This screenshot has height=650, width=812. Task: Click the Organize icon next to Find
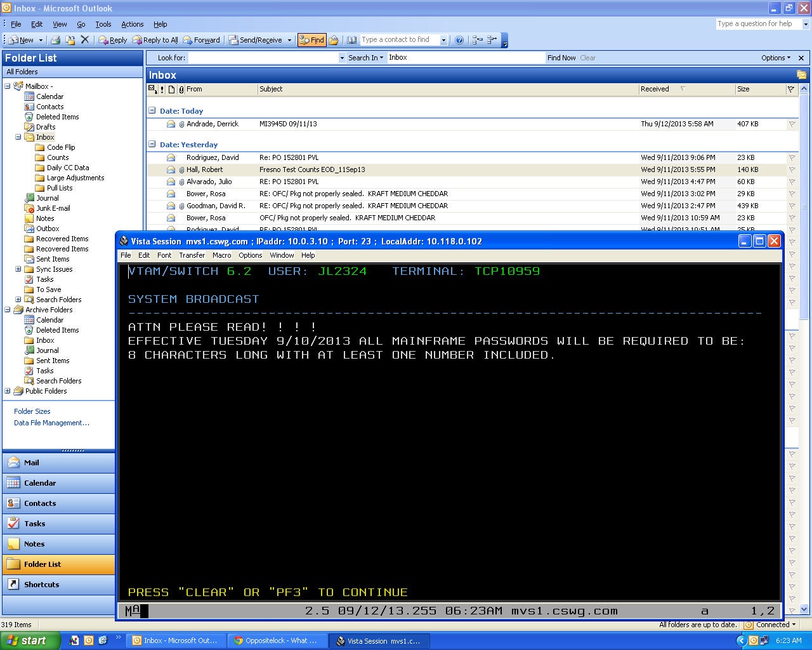(x=334, y=40)
